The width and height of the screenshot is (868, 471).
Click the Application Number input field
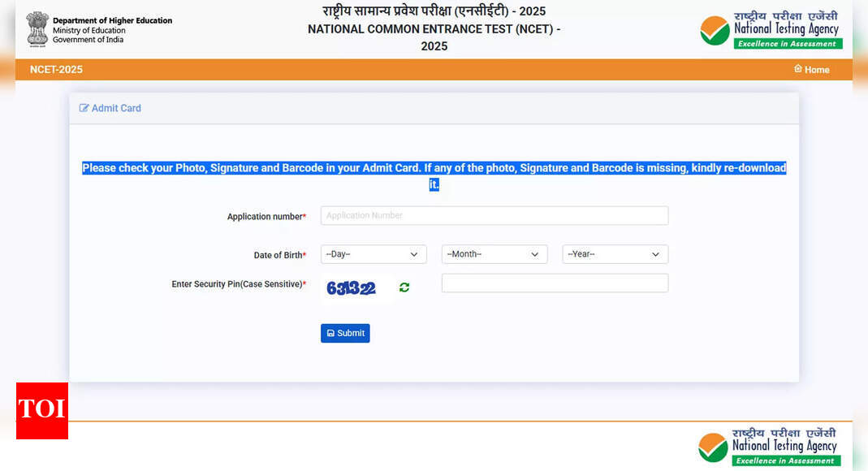pos(494,215)
